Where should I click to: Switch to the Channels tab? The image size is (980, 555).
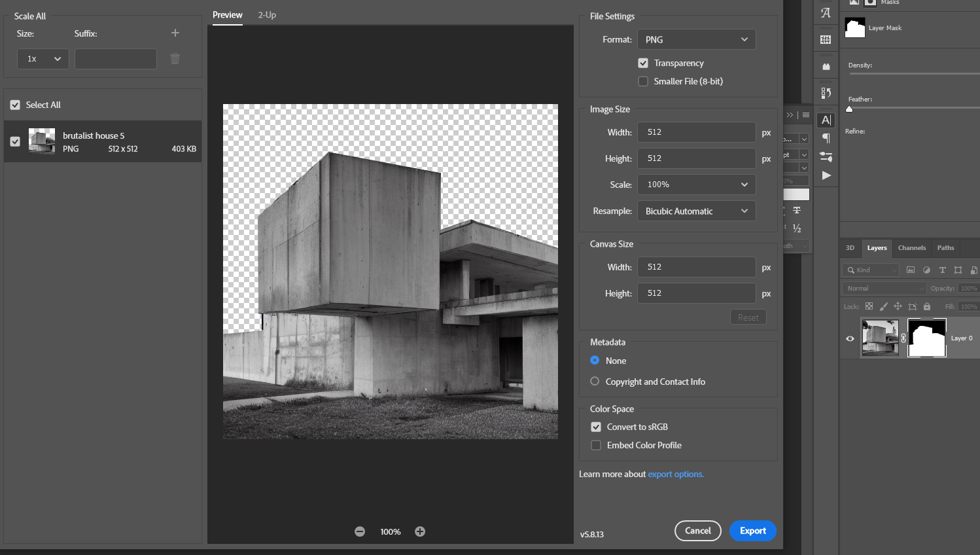pyautogui.click(x=911, y=248)
